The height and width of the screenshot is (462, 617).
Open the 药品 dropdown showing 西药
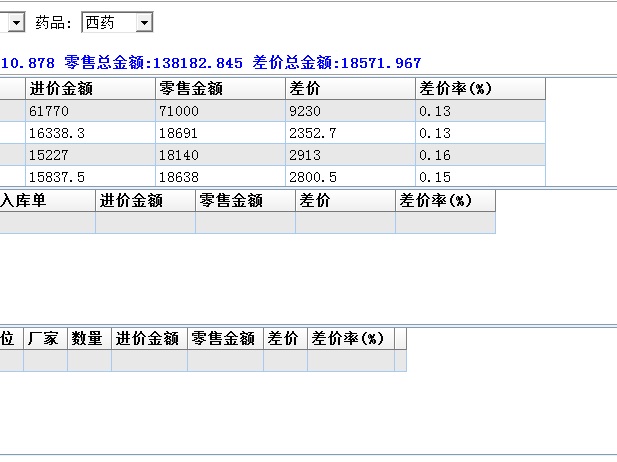(117, 22)
